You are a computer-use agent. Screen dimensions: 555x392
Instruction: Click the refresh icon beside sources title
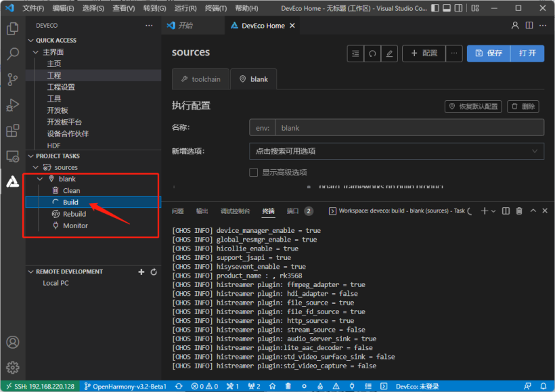point(372,53)
